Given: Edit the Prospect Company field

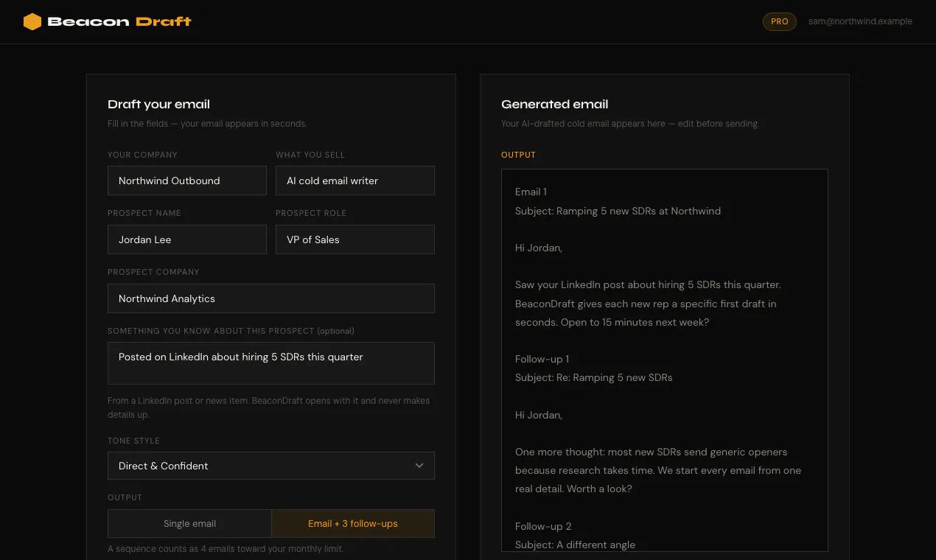Looking at the screenshot, I should [x=271, y=298].
